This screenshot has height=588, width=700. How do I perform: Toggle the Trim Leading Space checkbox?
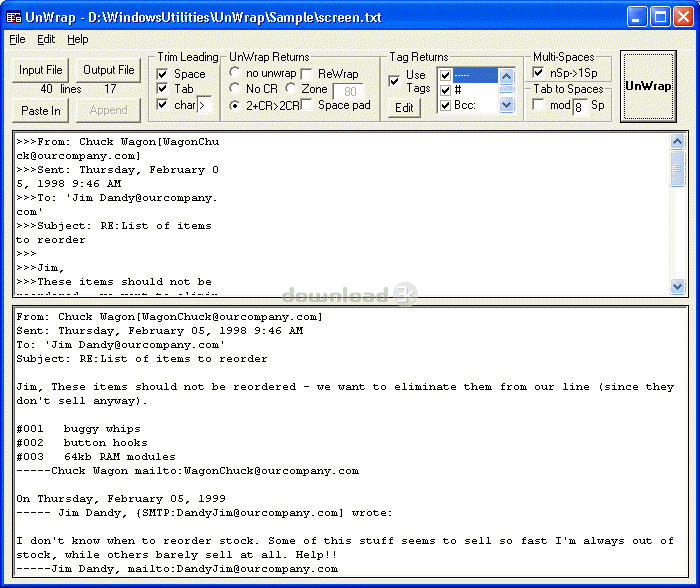coord(163,74)
